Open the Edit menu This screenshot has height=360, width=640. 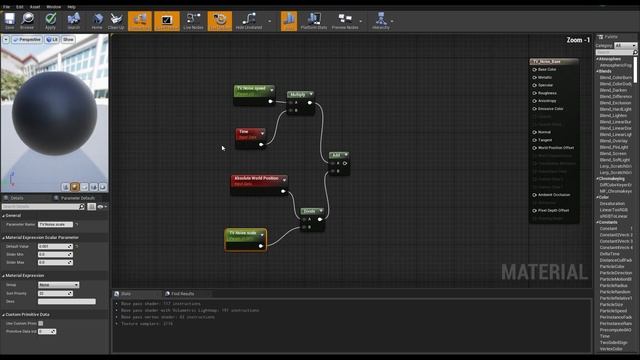coord(20,7)
